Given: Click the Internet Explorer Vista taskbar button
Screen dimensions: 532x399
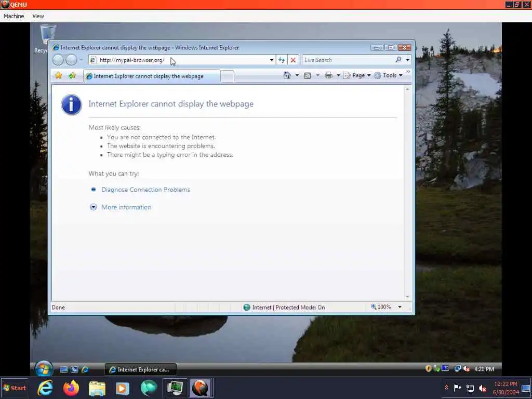Looking at the screenshot, I should [x=140, y=369].
